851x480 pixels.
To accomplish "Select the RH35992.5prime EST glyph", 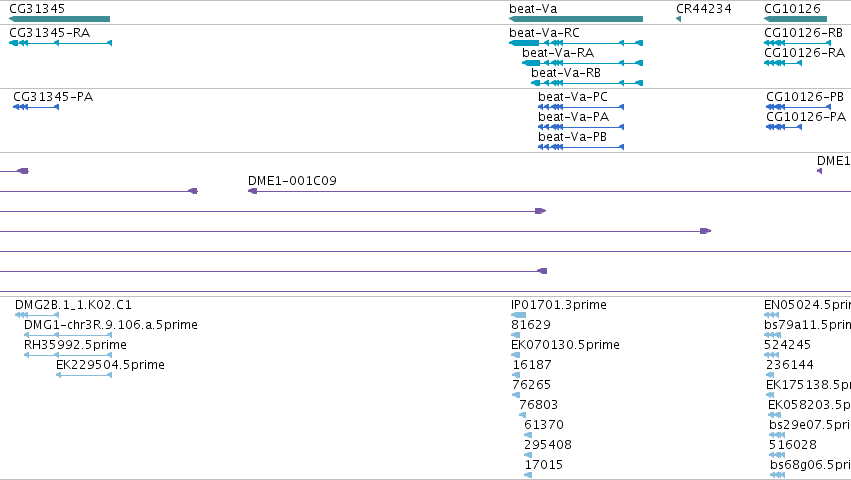I will (68, 355).
